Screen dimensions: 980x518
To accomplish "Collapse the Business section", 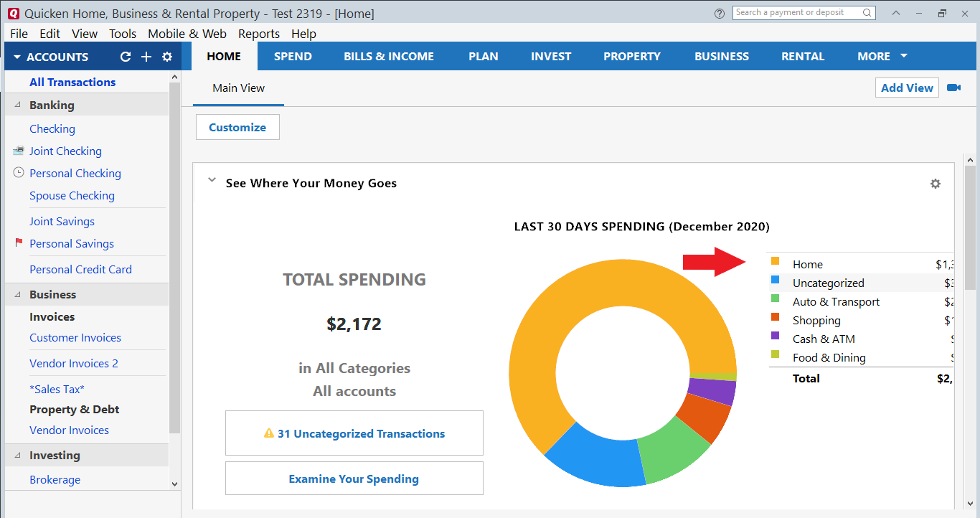I will point(17,294).
